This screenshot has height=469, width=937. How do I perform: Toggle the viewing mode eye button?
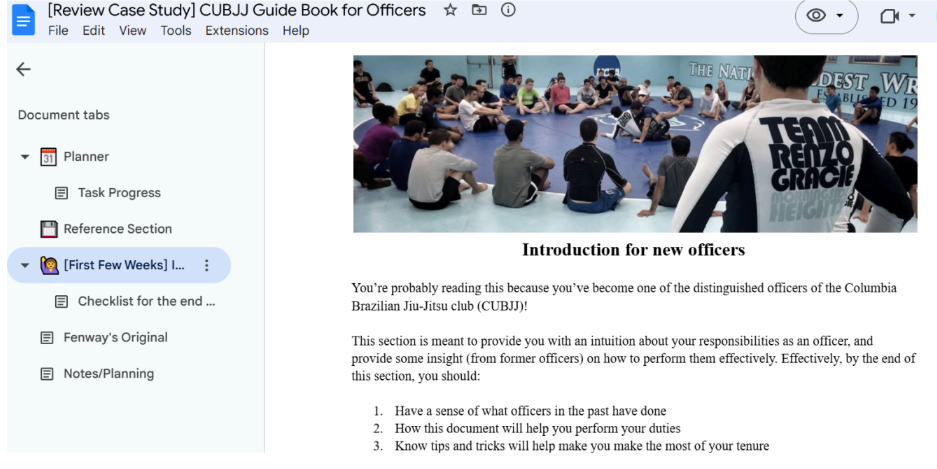(816, 16)
